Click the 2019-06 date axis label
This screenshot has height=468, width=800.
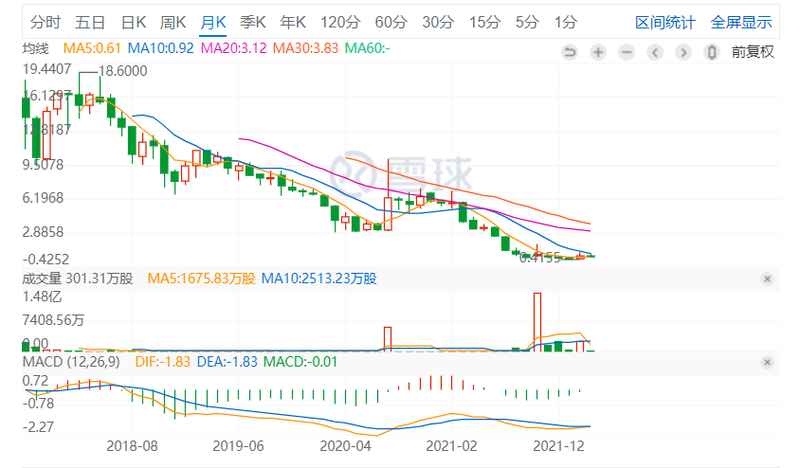coord(238,446)
